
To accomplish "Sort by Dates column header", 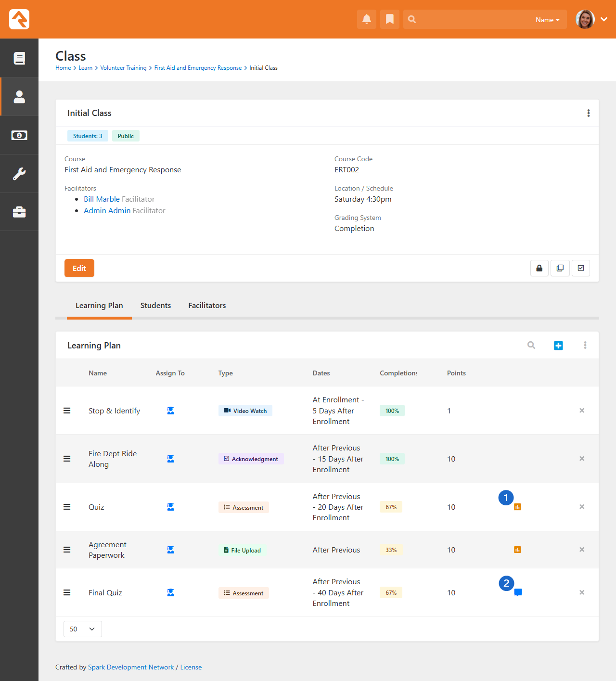I will (321, 373).
